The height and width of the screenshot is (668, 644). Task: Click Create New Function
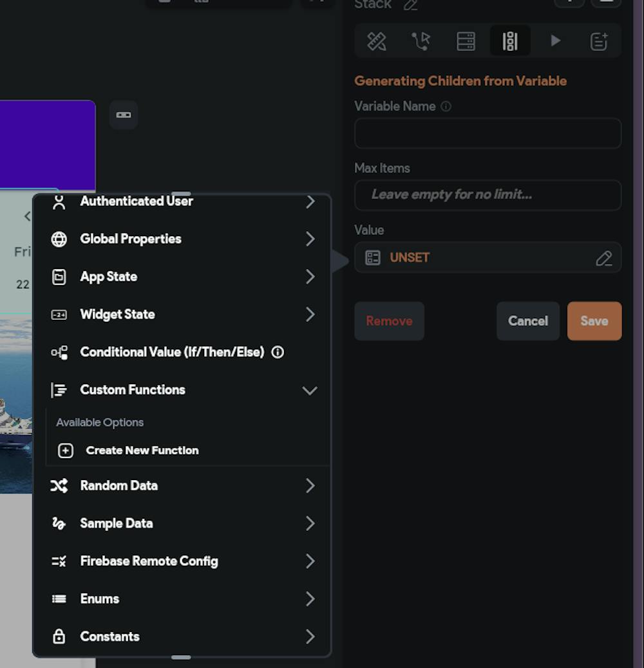pos(142,450)
